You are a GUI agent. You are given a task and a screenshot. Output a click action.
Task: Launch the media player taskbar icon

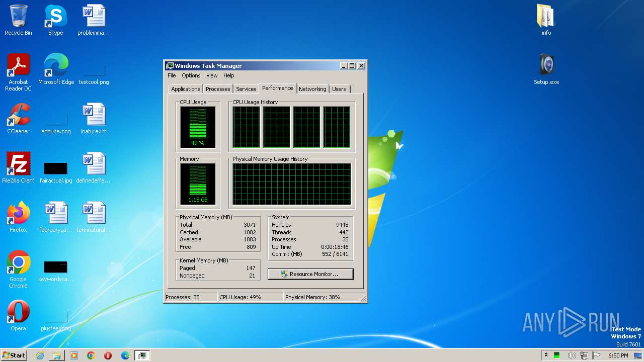click(74, 355)
